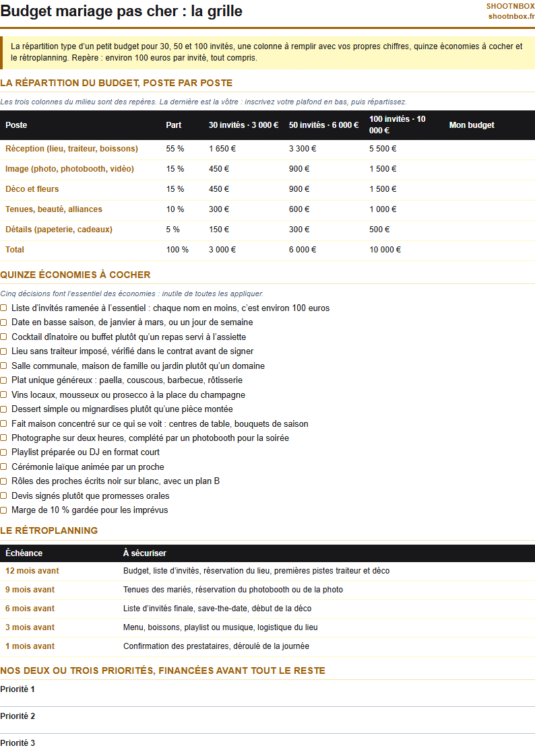
Task: Select 'Plat unique généreux' checkbox
Action: 3,380
